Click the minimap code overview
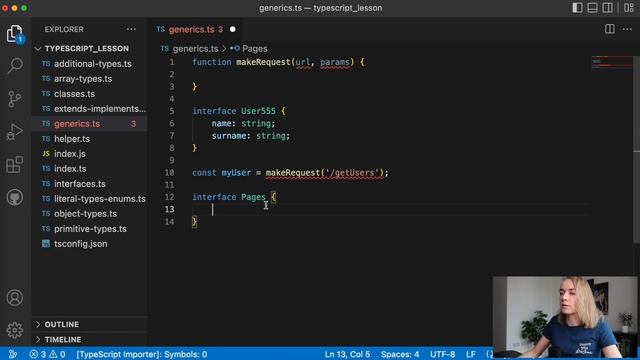 point(611,62)
